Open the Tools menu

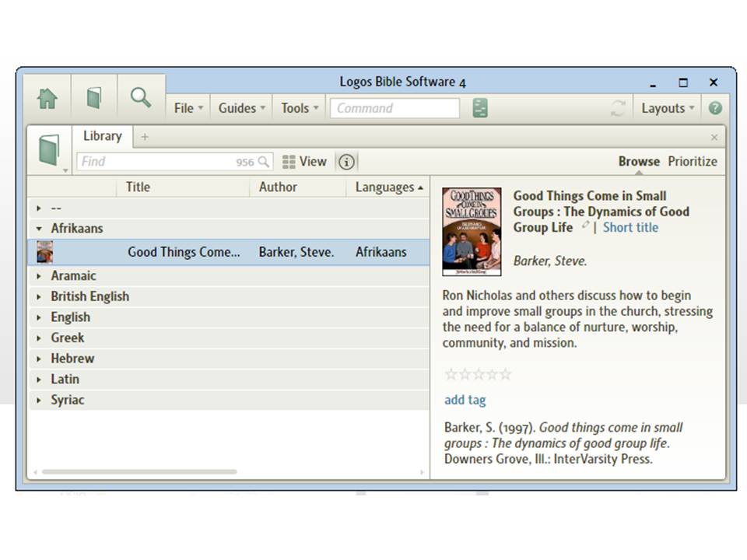pos(299,108)
